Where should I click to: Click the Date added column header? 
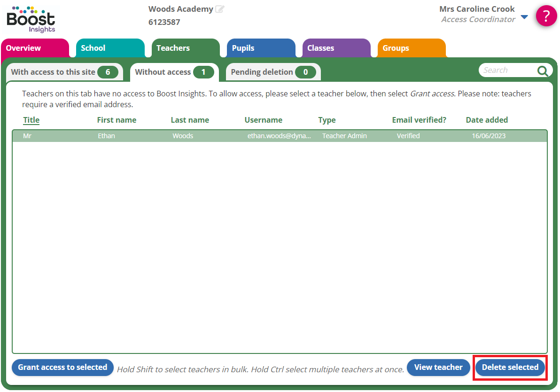487,120
